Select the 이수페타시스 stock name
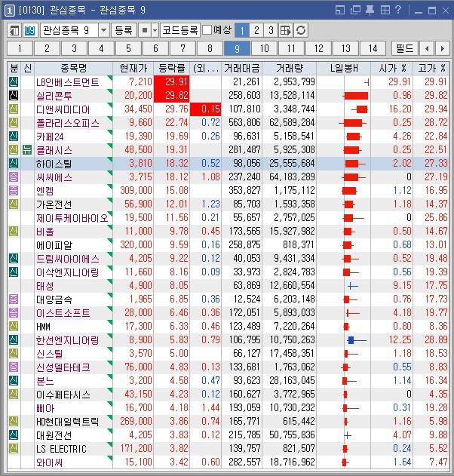Image resolution: width=454 pixels, height=476 pixels. 63,395
